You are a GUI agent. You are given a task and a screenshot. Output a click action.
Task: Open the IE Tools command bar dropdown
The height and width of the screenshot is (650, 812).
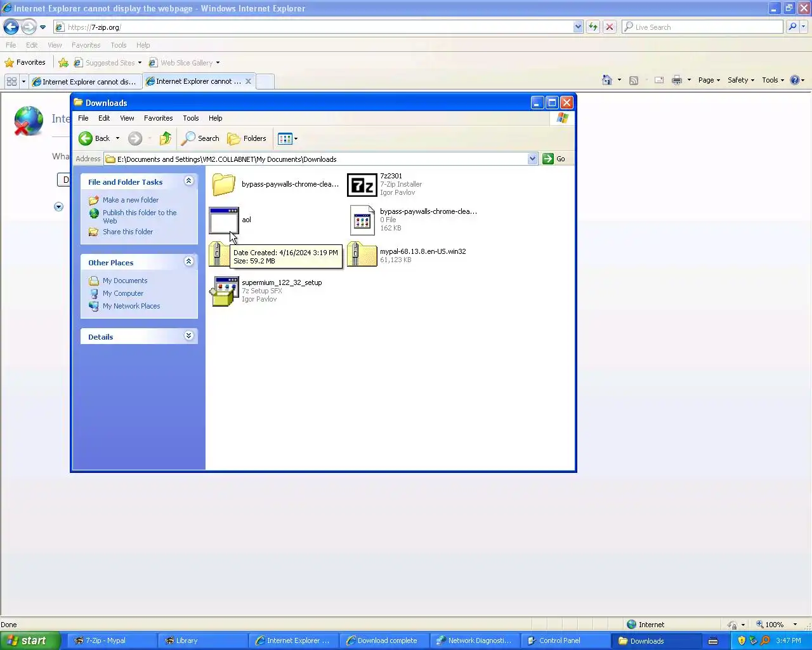(x=773, y=80)
